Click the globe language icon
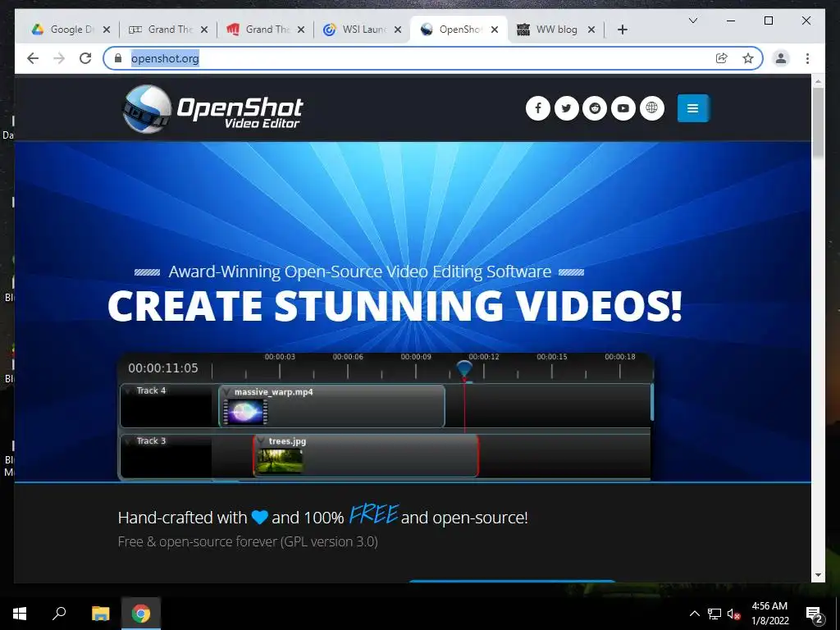Screen dimensions: 840x630 click(651, 108)
